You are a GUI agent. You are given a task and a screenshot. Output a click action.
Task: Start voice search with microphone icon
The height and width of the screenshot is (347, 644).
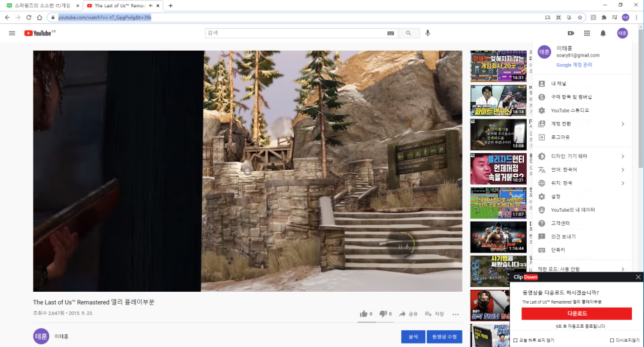(427, 33)
